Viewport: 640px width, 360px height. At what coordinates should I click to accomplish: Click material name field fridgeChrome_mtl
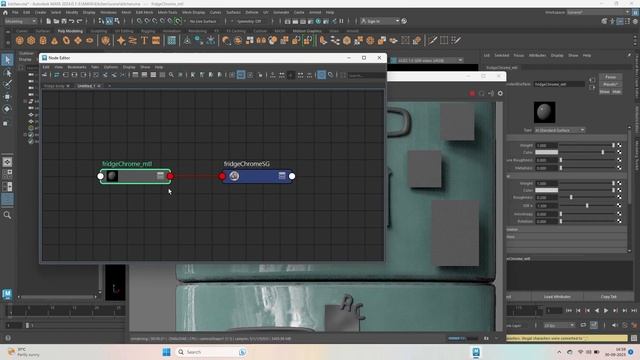(559, 84)
